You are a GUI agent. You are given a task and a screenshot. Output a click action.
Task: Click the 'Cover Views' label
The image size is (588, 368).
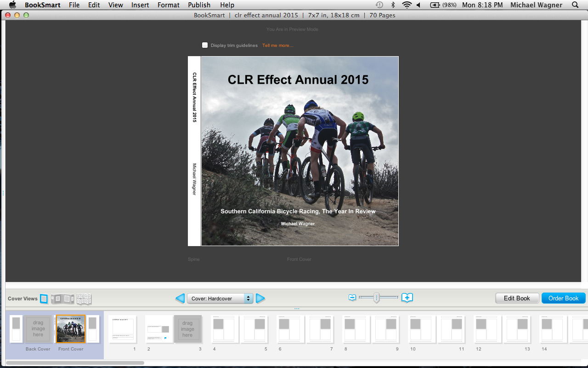coord(23,299)
